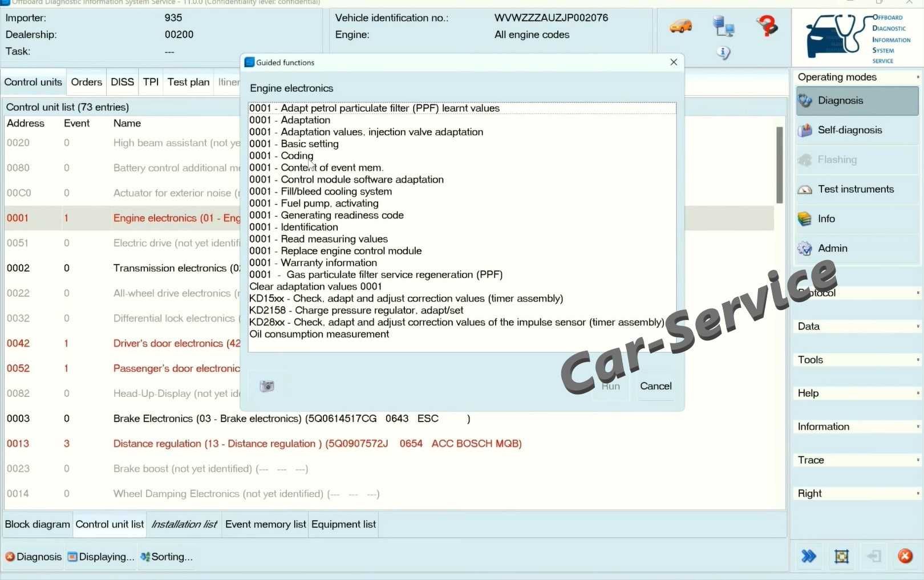The width and height of the screenshot is (924, 580).
Task: Click the fullscreen frame icon
Action: (x=841, y=556)
